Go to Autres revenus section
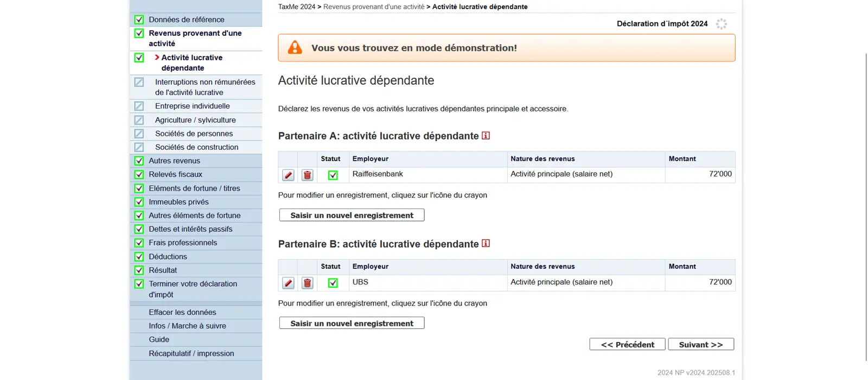868x380 pixels. [x=174, y=161]
